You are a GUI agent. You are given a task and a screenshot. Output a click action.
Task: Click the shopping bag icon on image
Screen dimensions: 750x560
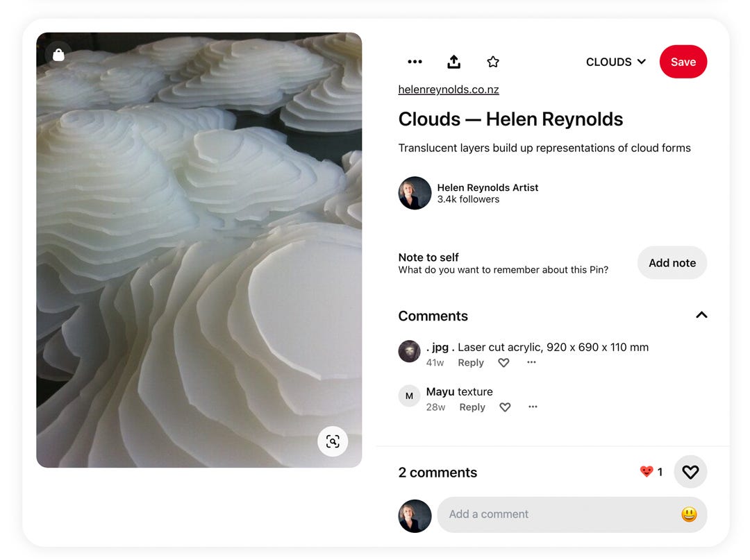tap(58, 55)
